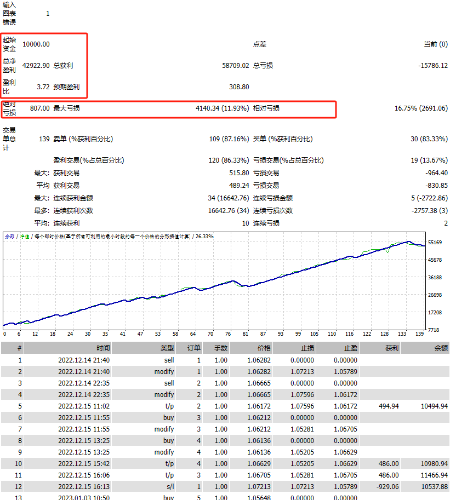Select profit value 494.94
Screen dimensions: 473x500
(389, 406)
